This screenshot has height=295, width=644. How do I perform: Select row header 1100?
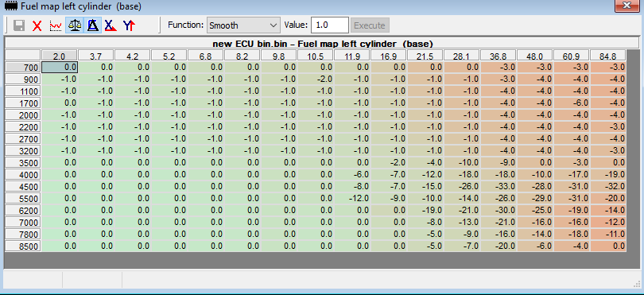click(x=23, y=91)
